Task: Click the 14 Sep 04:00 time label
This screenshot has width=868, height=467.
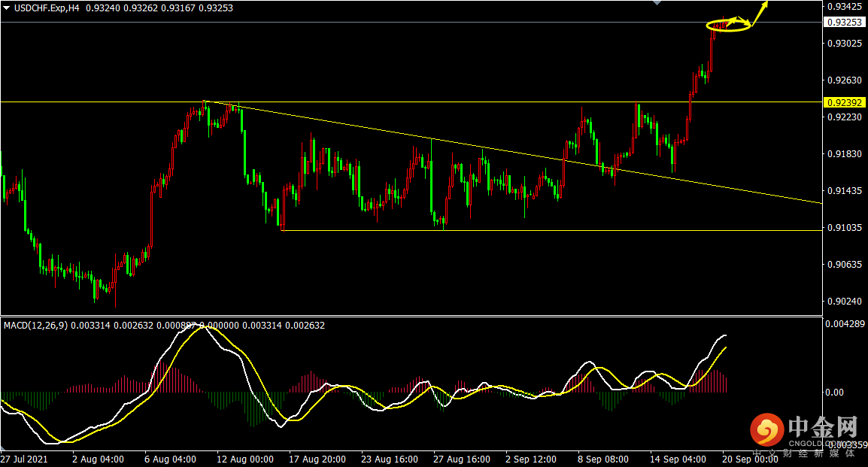Action: (x=678, y=459)
